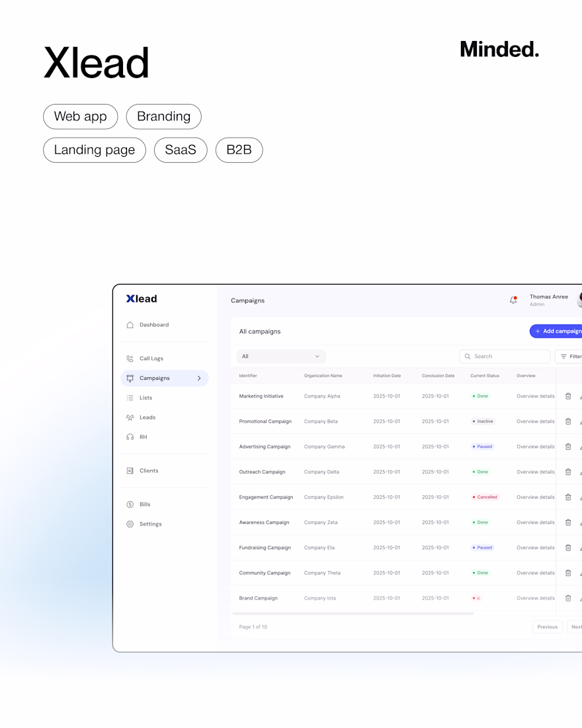Click the Campaigns presentation icon
Image resolution: width=582 pixels, height=728 pixels.
[x=130, y=379]
